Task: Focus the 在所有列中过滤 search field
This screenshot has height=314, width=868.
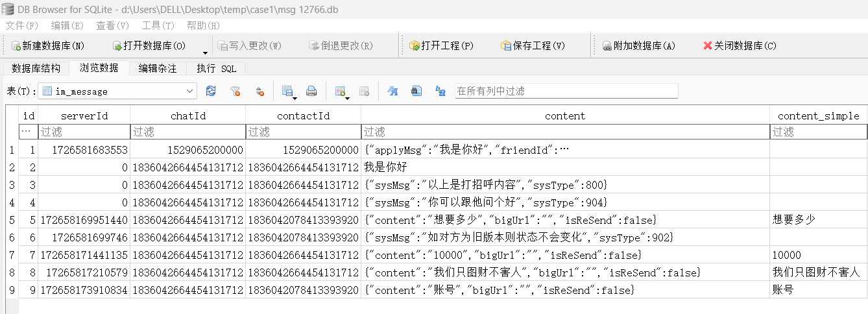Action: tap(566, 91)
